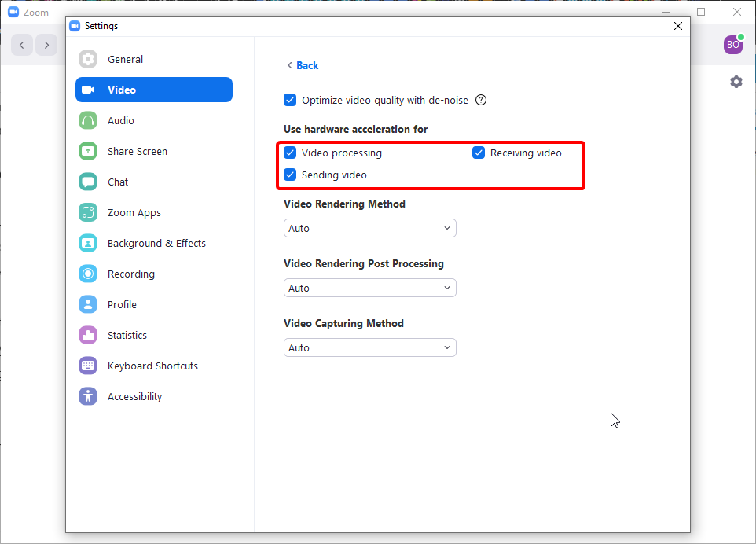The width and height of the screenshot is (756, 544).
Task: Click the Accessibility figure icon
Action: pos(88,396)
